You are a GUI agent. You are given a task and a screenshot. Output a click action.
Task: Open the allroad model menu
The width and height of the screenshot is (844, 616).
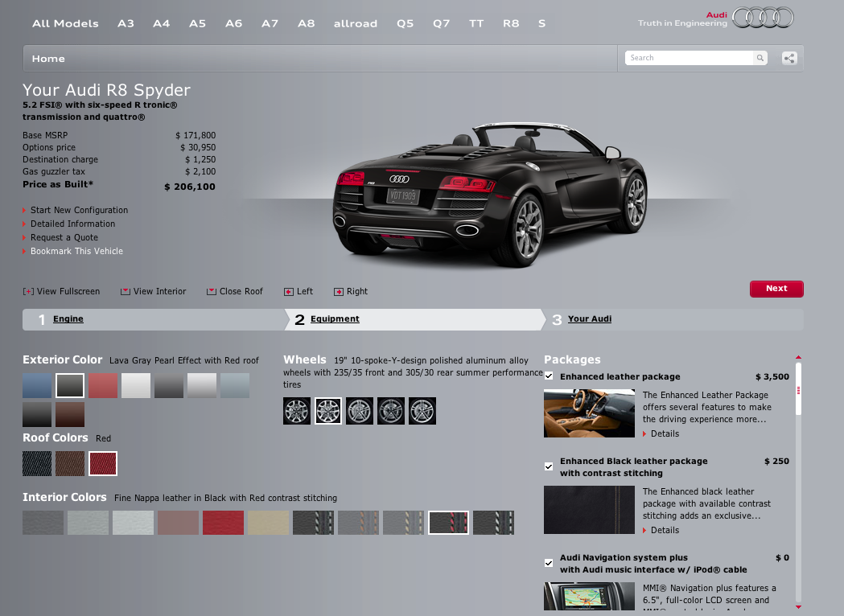click(x=356, y=23)
